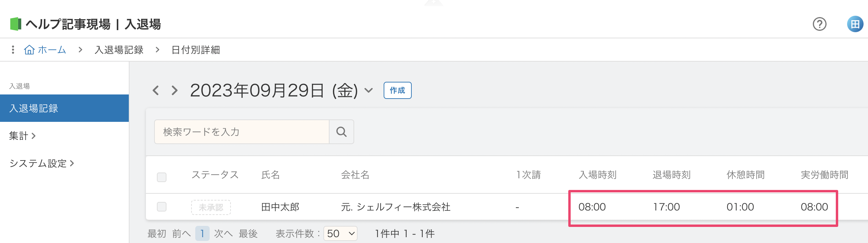
Task: Go to next day with right arrow
Action: [x=175, y=90]
